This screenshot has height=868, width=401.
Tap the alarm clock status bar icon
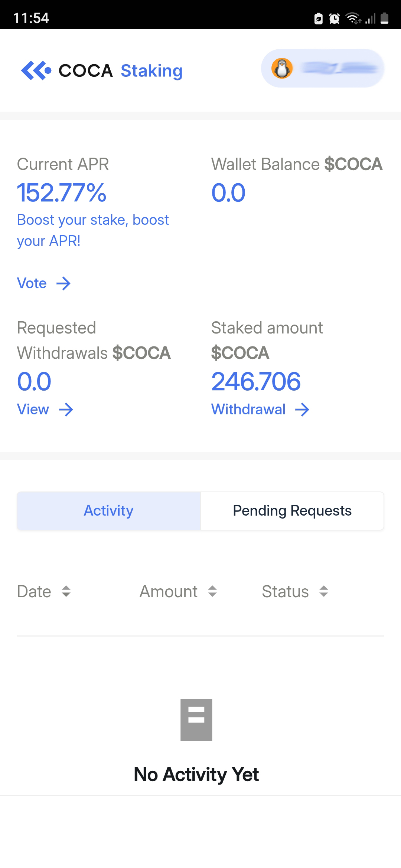click(x=335, y=19)
